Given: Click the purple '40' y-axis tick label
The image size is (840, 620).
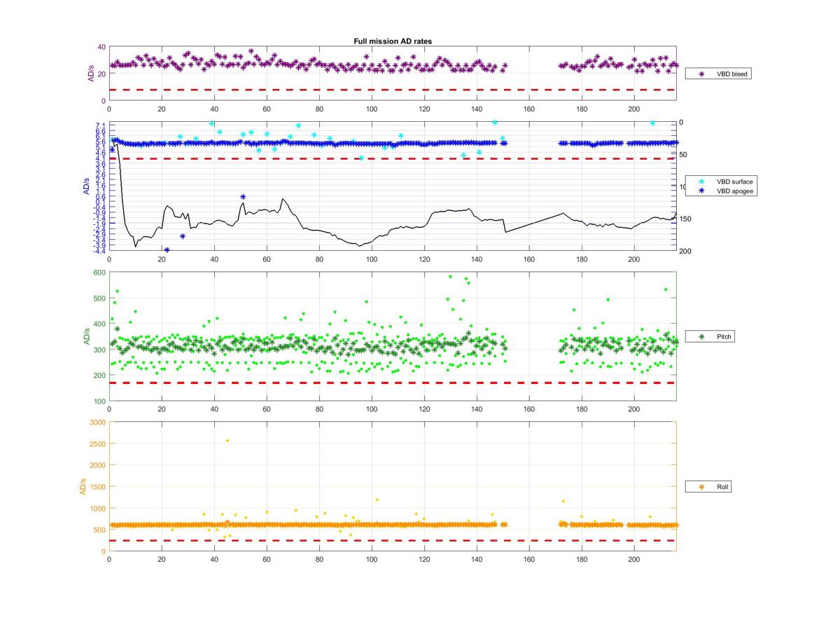Looking at the screenshot, I should 101,47.
